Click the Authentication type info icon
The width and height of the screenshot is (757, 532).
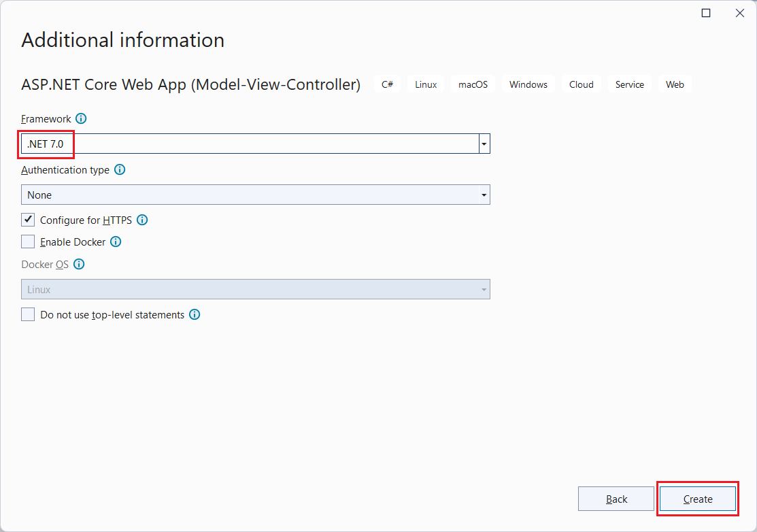[120, 169]
